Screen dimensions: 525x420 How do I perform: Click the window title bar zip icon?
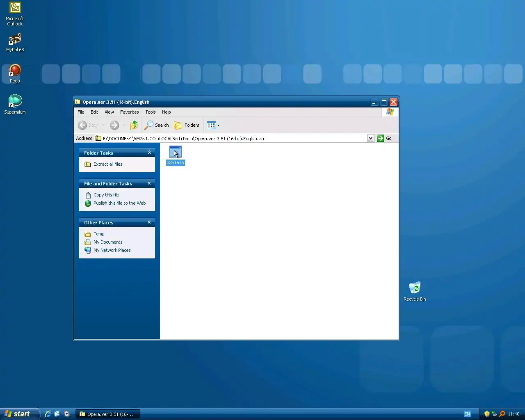(x=78, y=102)
